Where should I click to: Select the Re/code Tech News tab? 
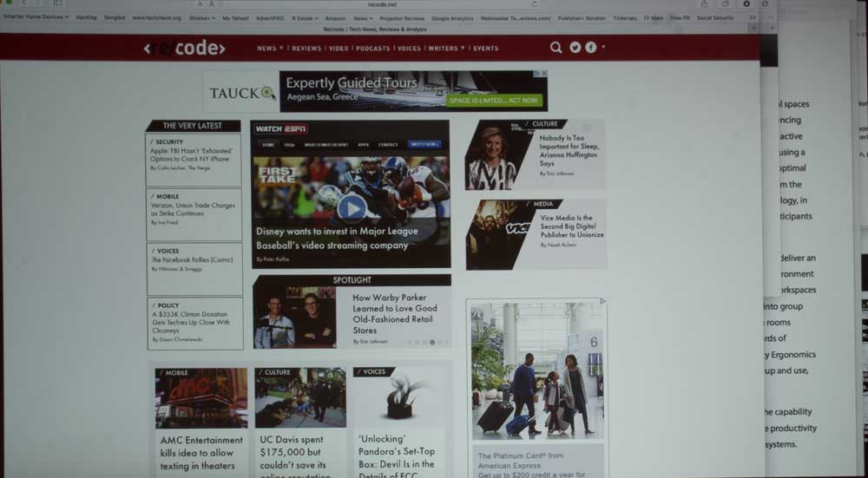[x=375, y=29]
